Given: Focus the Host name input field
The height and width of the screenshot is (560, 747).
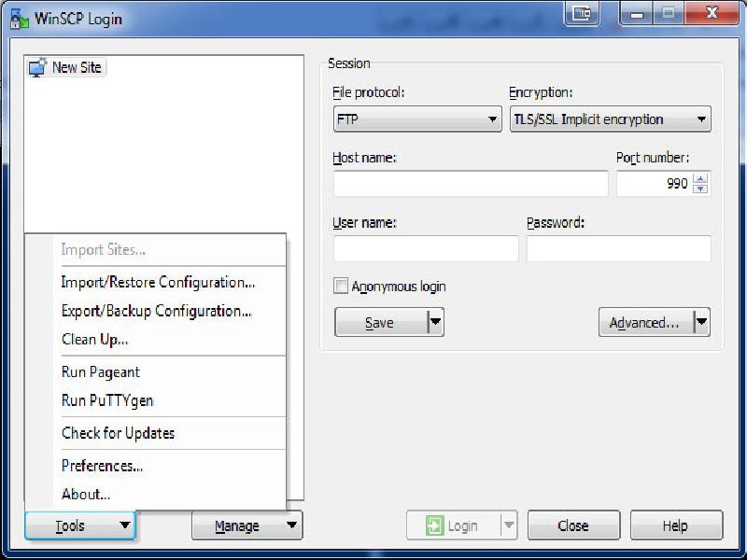Looking at the screenshot, I should (x=471, y=183).
